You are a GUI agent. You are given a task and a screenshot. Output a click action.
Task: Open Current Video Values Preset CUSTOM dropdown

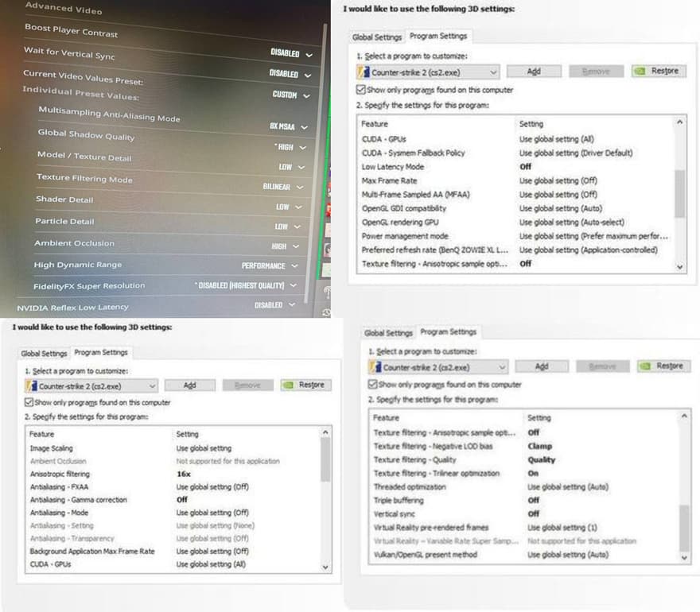[291, 95]
